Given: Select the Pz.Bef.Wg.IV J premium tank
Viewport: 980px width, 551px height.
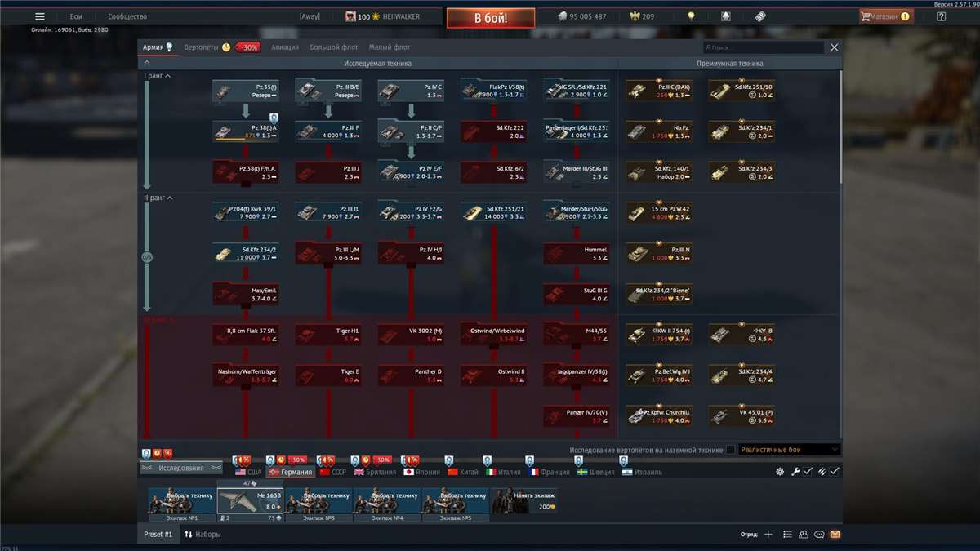Looking at the screenshot, I should point(659,375).
